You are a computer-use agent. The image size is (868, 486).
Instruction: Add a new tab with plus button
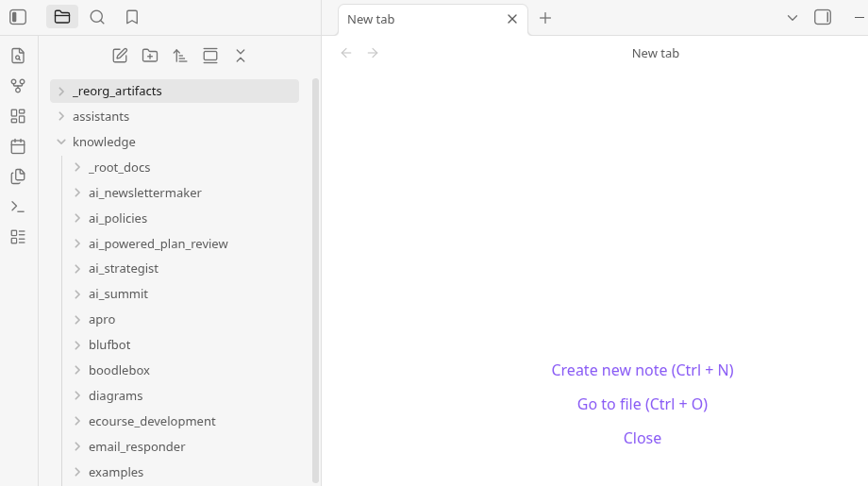point(545,18)
